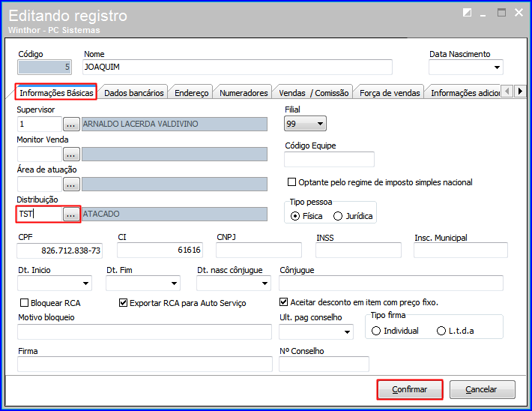
Task: Click the CI field with 61616
Action: 160,250
